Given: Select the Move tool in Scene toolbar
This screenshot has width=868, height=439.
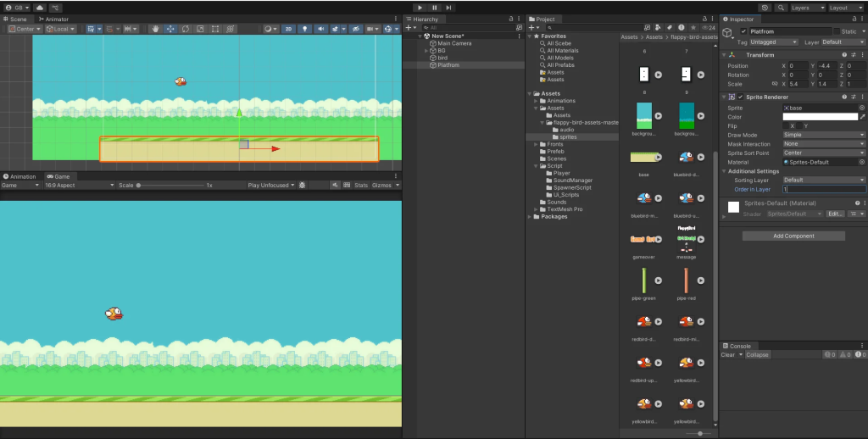Looking at the screenshot, I should 170,29.
